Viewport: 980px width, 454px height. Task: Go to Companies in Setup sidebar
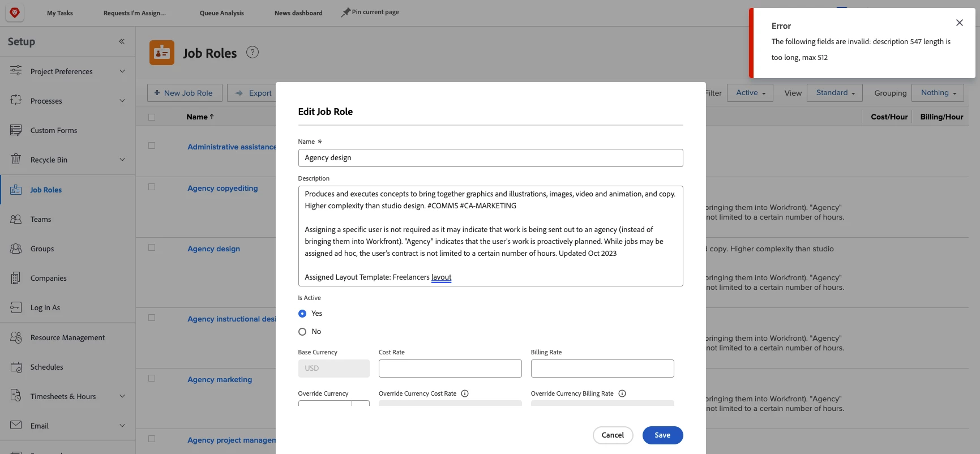click(49, 278)
